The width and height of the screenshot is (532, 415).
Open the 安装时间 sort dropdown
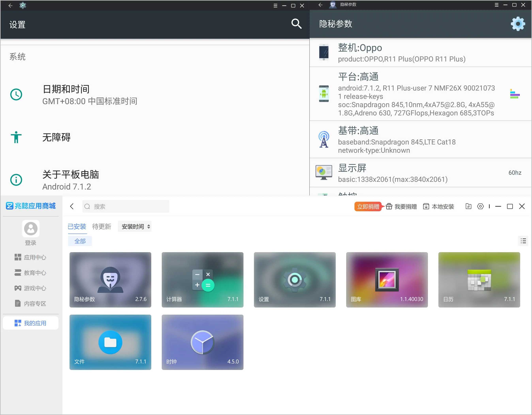[134, 226]
